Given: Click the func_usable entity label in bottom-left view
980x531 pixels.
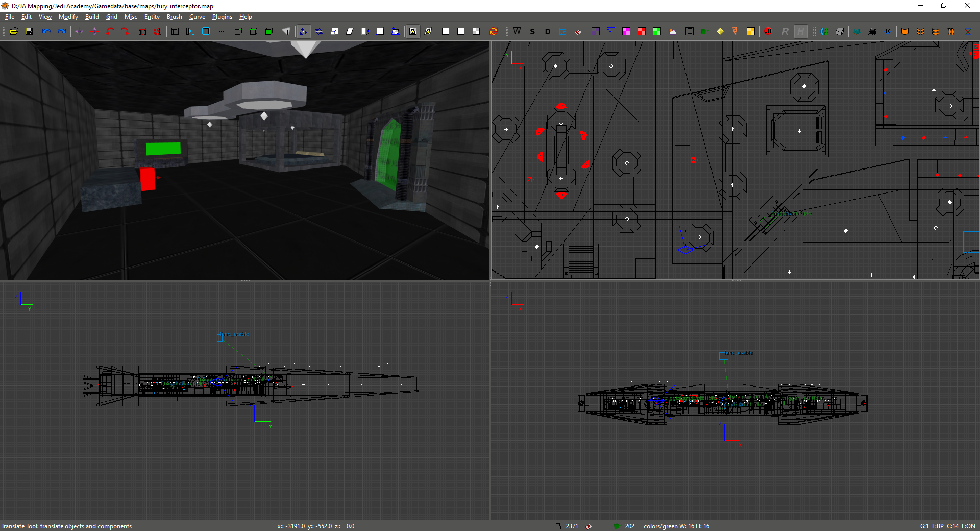Looking at the screenshot, I should (x=235, y=334).
